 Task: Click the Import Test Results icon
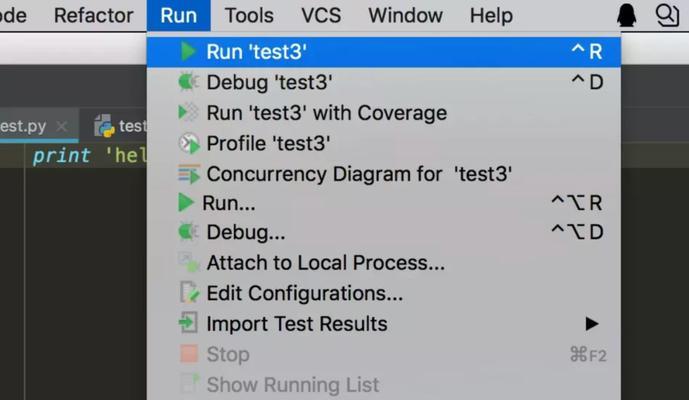coord(189,323)
